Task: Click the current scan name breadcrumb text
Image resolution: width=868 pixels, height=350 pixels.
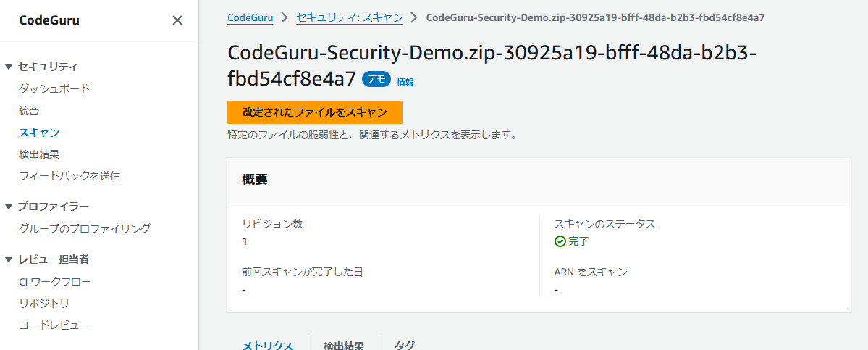Action: 596,17
